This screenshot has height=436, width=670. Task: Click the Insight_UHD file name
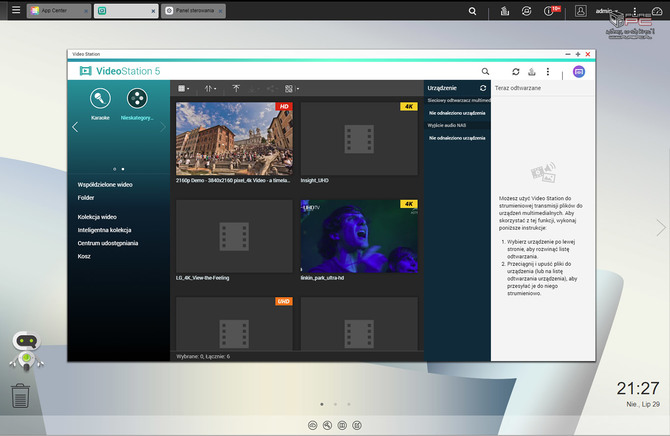click(x=314, y=180)
